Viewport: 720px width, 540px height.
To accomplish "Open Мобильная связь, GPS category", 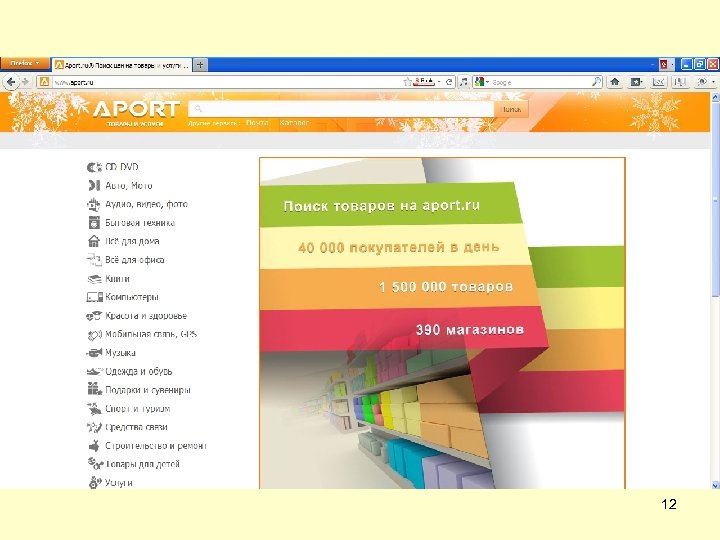I will click(x=151, y=334).
